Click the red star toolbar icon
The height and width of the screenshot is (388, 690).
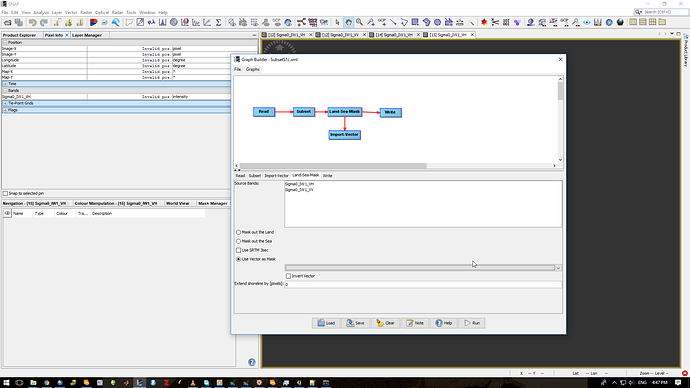tap(484, 22)
